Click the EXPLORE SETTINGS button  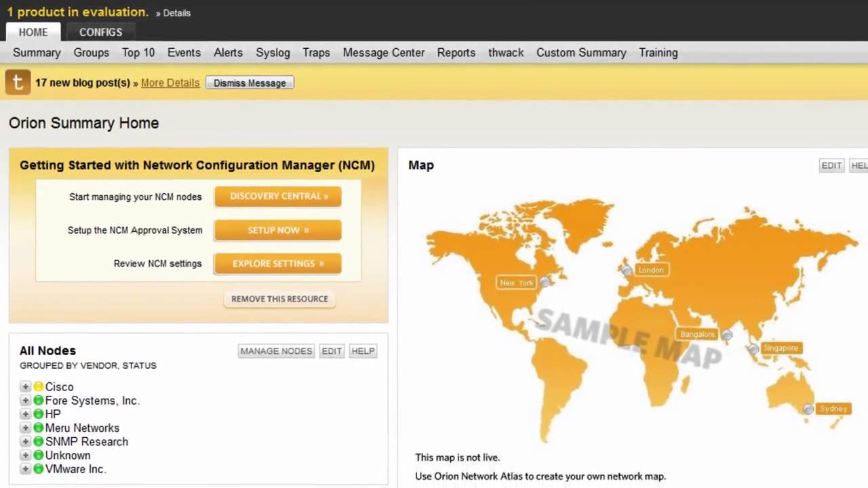[x=278, y=264]
